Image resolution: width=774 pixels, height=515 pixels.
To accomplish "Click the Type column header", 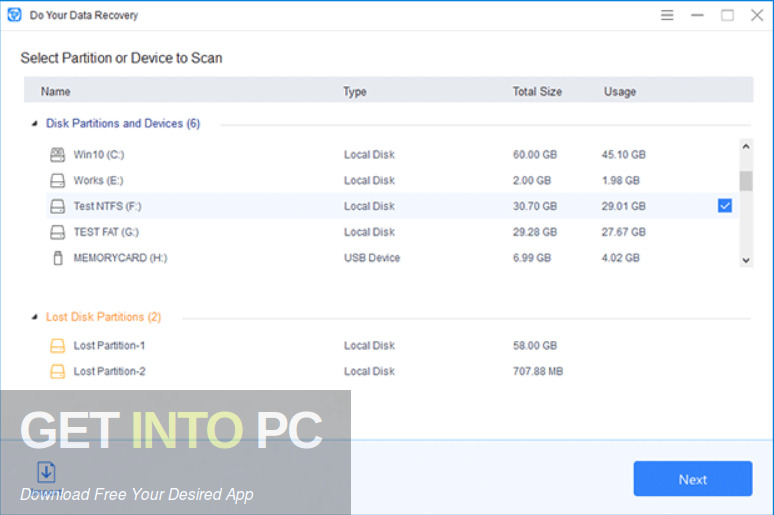I will pos(354,92).
